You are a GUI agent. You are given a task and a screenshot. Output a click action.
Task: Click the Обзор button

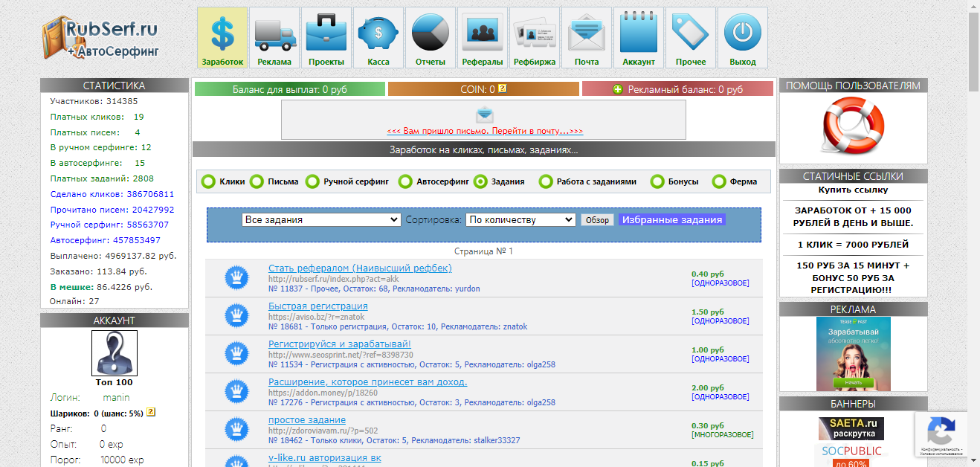pyautogui.click(x=597, y=220)
